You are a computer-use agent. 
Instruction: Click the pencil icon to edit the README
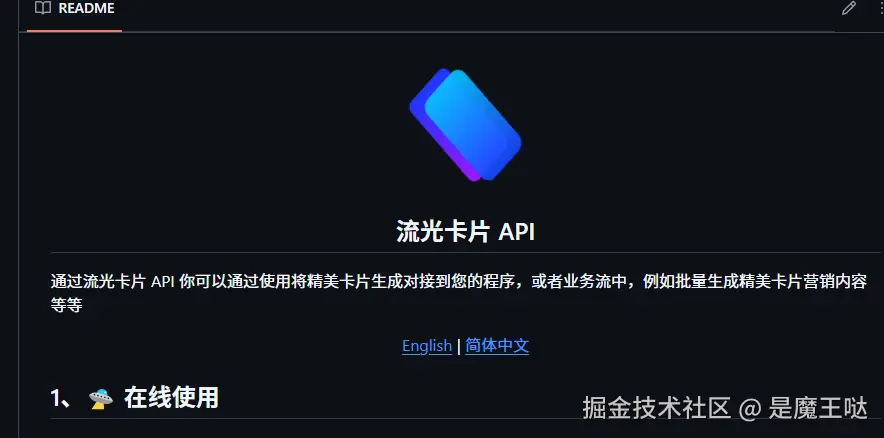point(848,8)
